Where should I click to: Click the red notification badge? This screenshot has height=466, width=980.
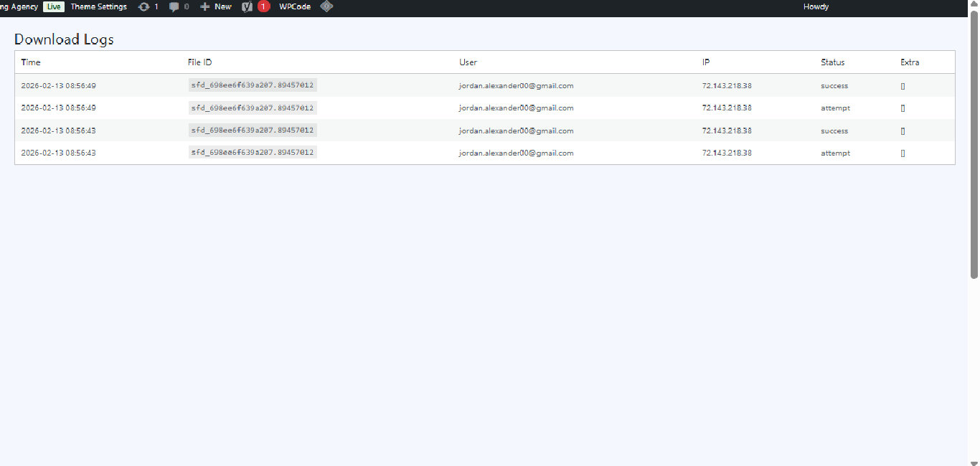pyautogui.click(x=263, y=6)
